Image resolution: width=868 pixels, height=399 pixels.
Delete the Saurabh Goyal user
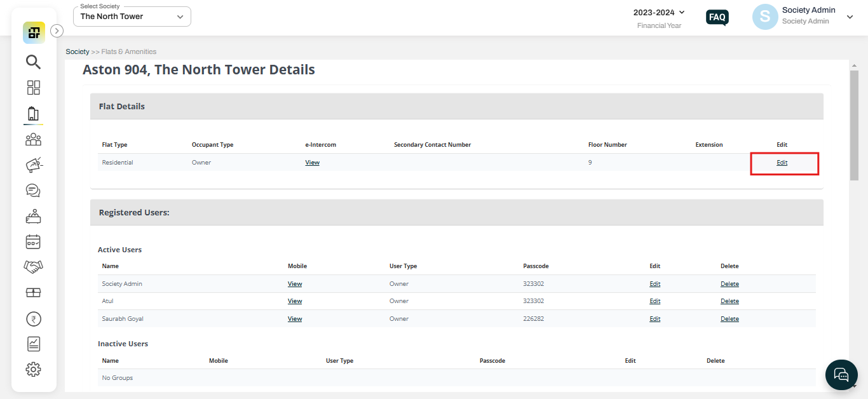[729, 319]
